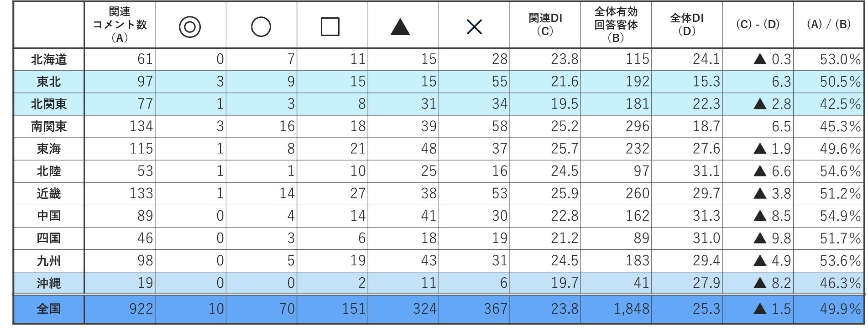Screen dimensions: 868x331
Task: Click the double circle symbol in the header
Action: [190, 27]
